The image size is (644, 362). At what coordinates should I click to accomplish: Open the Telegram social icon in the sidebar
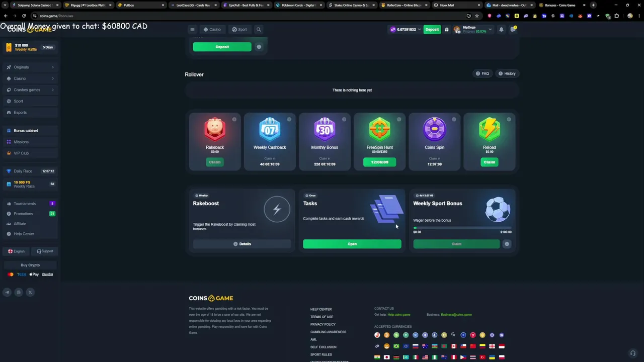(x=7, y=292)
